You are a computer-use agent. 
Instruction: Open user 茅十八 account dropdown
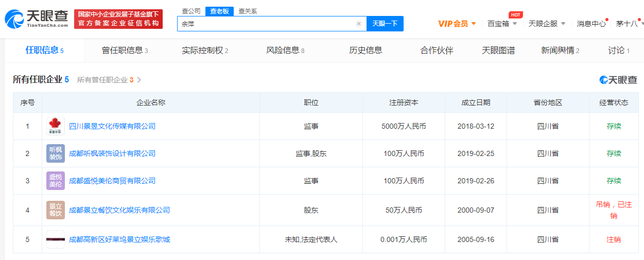[629, 24]
